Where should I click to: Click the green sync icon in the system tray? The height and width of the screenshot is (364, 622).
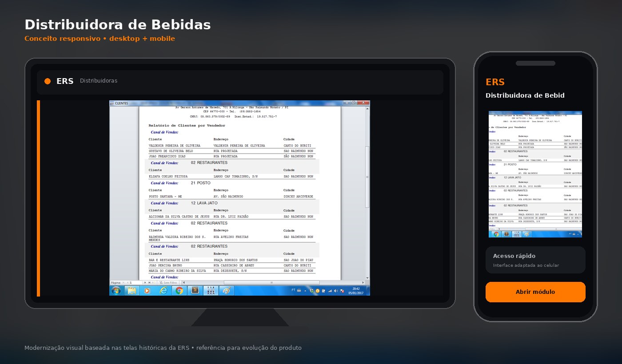312,291
